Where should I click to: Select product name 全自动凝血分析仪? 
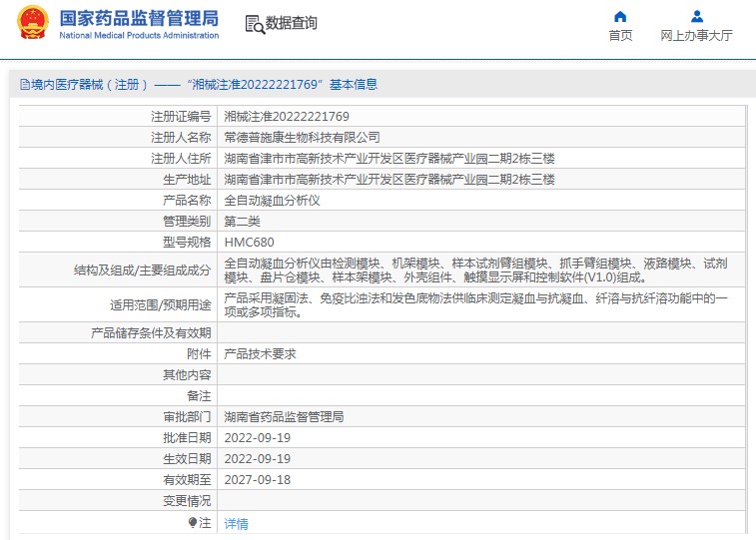pyautogui.click(x=272, y=201)
